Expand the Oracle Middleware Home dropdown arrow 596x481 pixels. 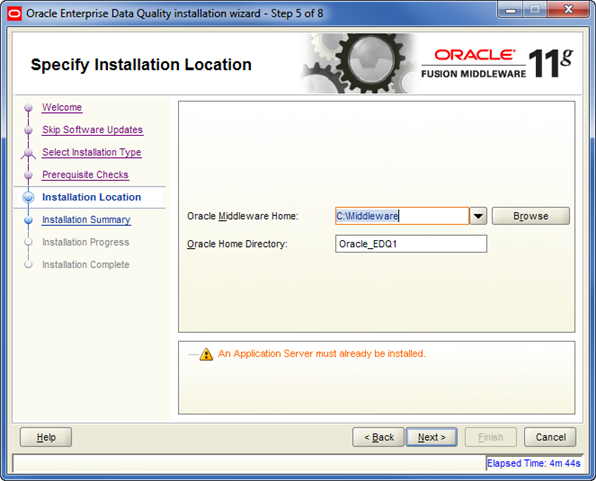pos(478,216)
